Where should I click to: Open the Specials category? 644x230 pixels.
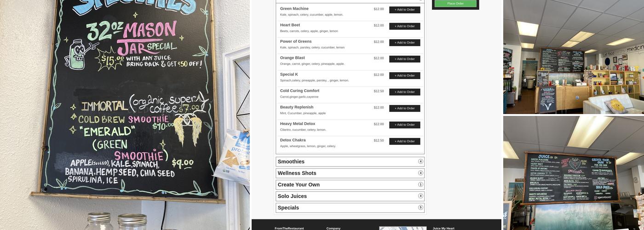pos(350,207)
